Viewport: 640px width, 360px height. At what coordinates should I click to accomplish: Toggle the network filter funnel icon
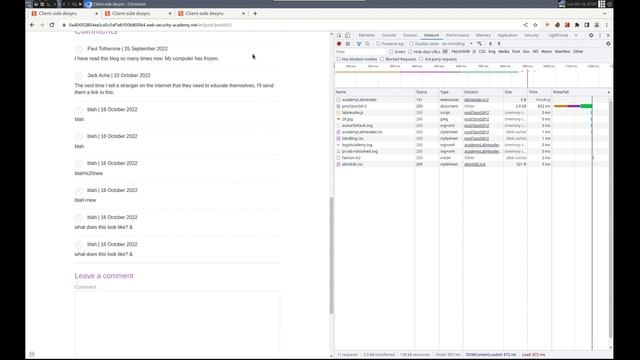(x=359, y=44)
